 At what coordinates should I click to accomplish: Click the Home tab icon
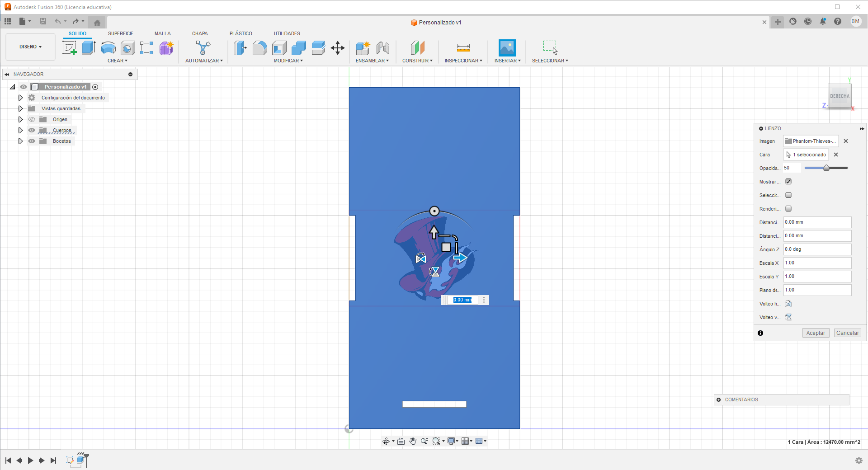click(x=97, y=22)
